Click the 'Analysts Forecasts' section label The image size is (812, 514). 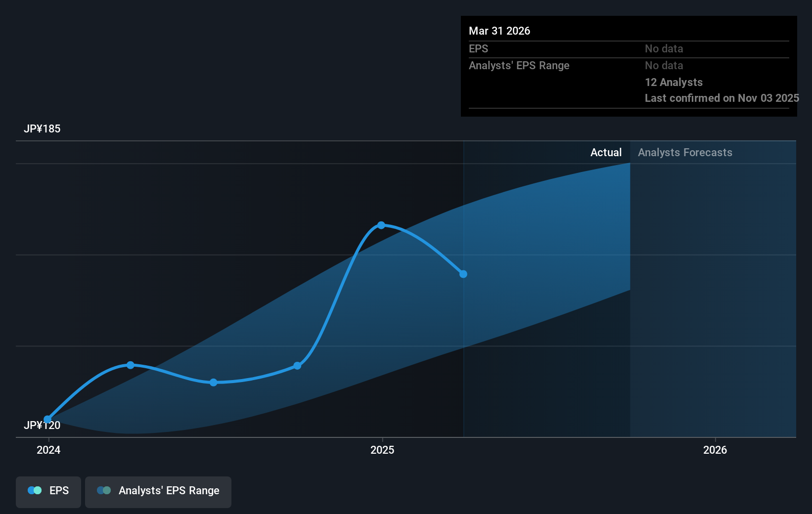(x=685, y=153)
